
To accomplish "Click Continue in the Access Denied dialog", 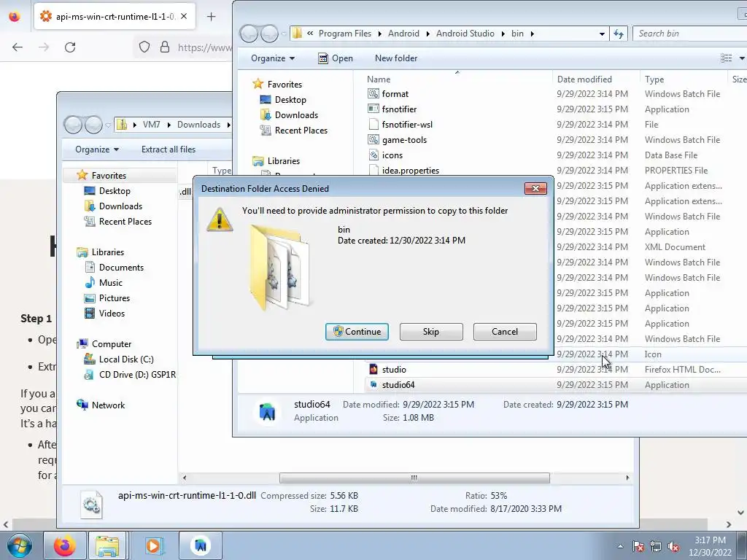I will 357,332.
